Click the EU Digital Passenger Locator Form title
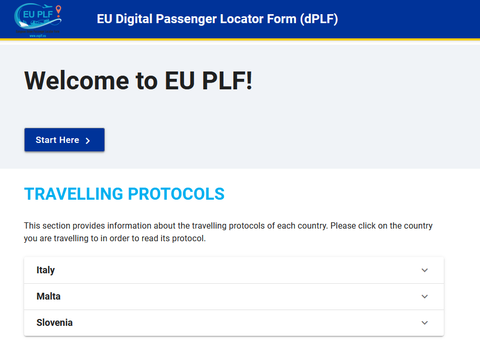The height and width of the screenshot is (360, 480). tap(217, 19)
